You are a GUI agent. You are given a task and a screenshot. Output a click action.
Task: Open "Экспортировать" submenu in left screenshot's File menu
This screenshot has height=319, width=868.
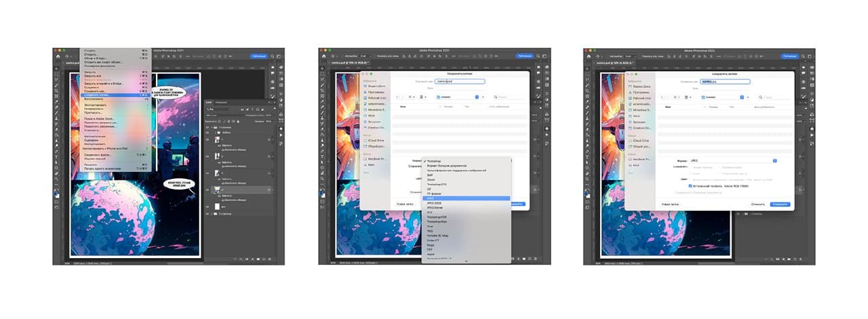(x=115, y=105)
